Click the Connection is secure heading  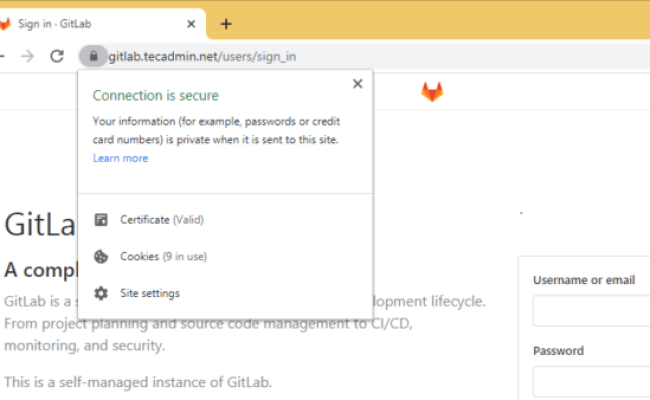tap(155, 96)
